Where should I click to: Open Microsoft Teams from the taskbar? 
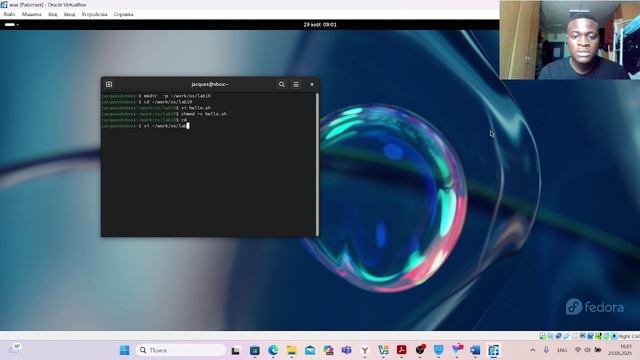tap(347, 350)
